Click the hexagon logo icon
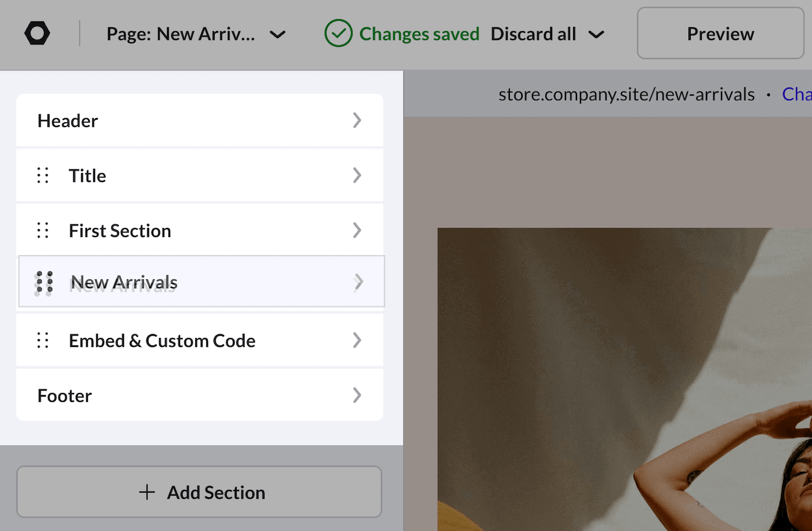 point(37,33)
